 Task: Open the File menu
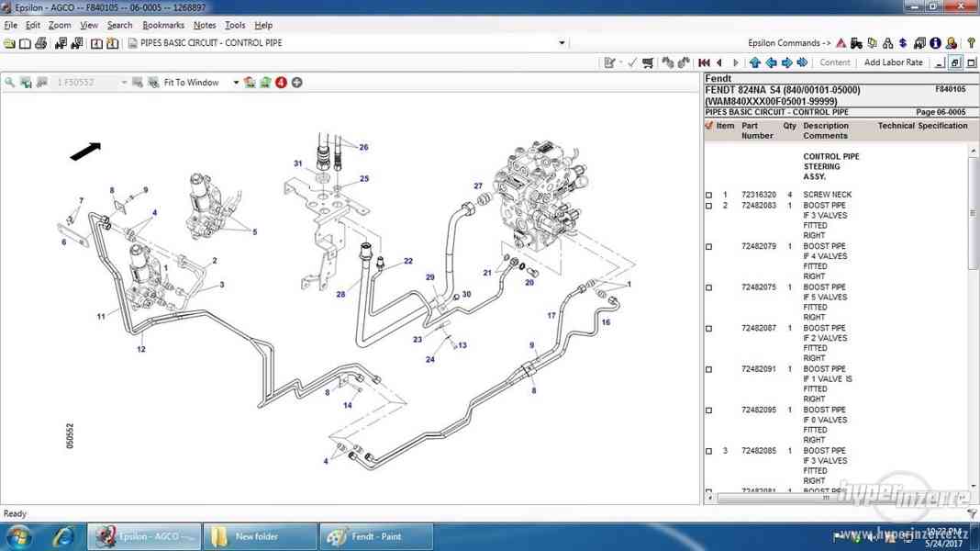tap(11, 25)
